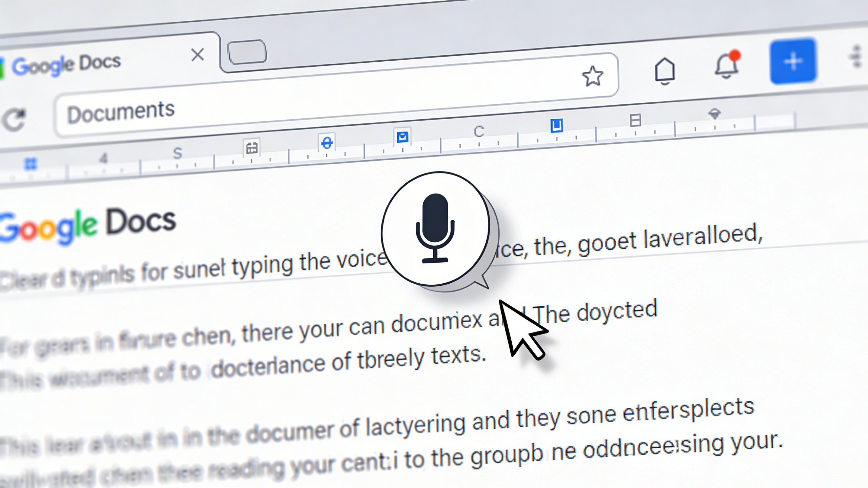Click the blue circular strikethrough icon
Screen dimensions: 868x488
(x=327, y=142)
